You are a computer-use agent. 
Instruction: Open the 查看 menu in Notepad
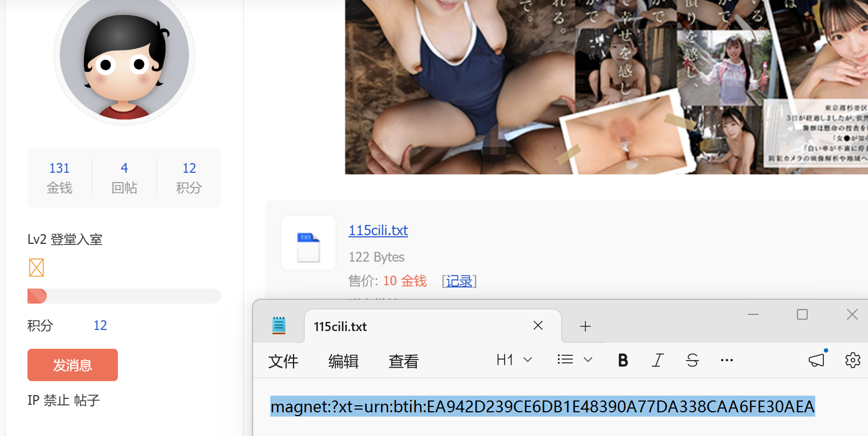click(404, 361)
